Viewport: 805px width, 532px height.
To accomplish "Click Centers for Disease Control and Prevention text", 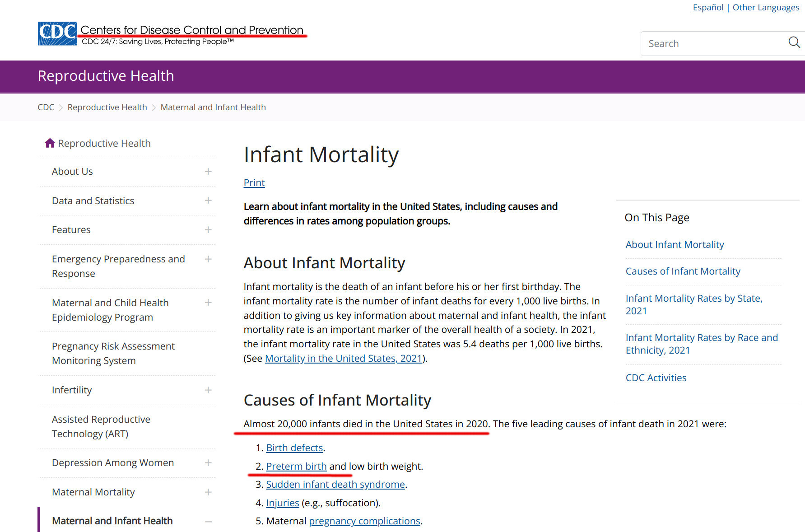I will click(x=192, y=30).
